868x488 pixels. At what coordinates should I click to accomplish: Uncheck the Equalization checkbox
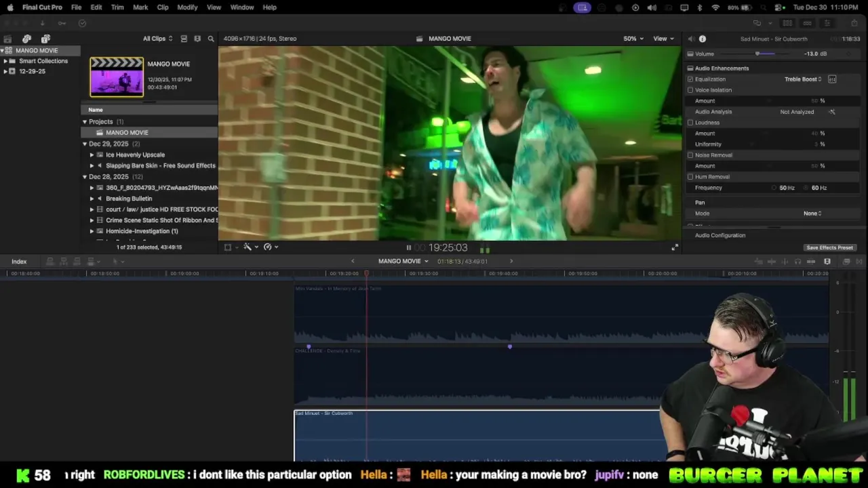[690, 79]
